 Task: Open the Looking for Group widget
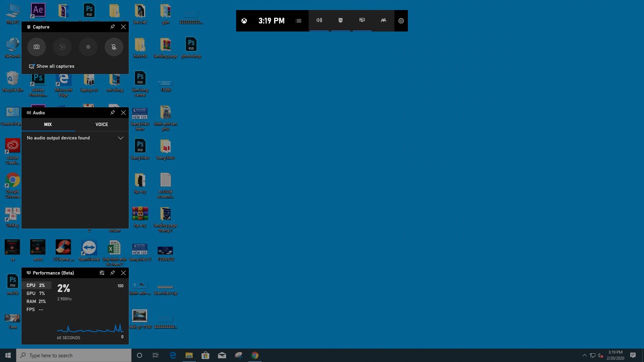coord(383,20)
